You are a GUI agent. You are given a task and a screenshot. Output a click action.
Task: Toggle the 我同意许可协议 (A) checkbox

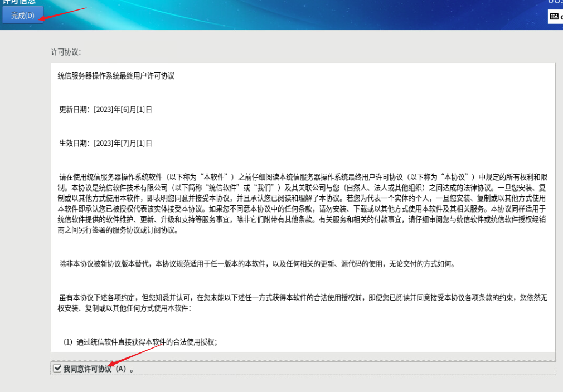point(57,368)
